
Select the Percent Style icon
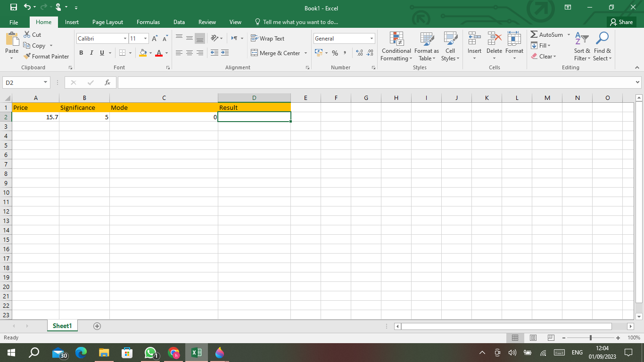tap(335, 53)
